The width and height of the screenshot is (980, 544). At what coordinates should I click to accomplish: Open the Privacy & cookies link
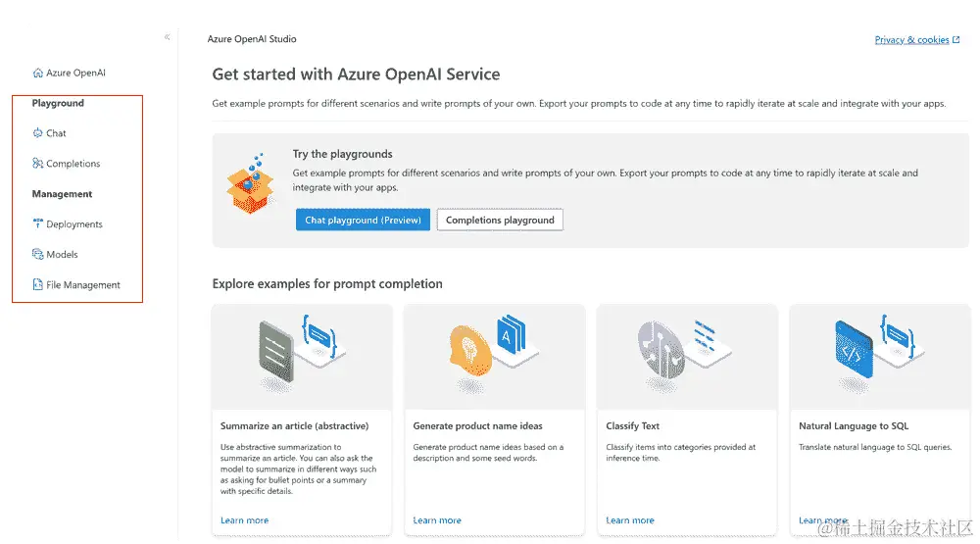click(x=911, y=40)
